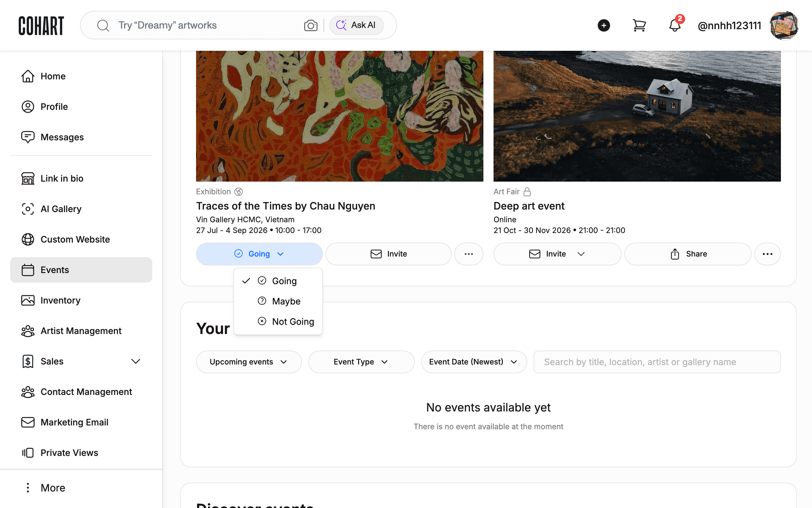Share the Deep art event
Viewport: 812px width, 508px height.
[688, 254]
